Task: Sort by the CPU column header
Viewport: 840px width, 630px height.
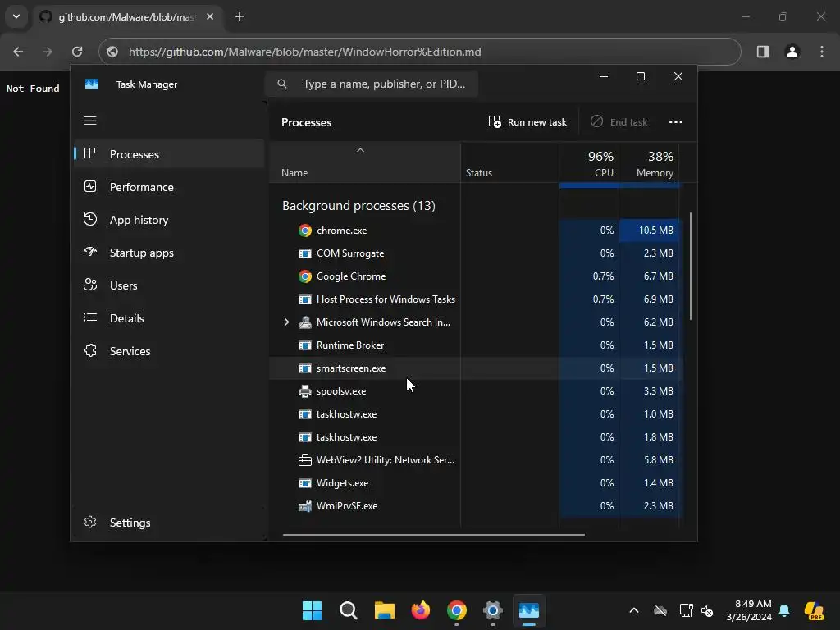Action: point(589,163)
